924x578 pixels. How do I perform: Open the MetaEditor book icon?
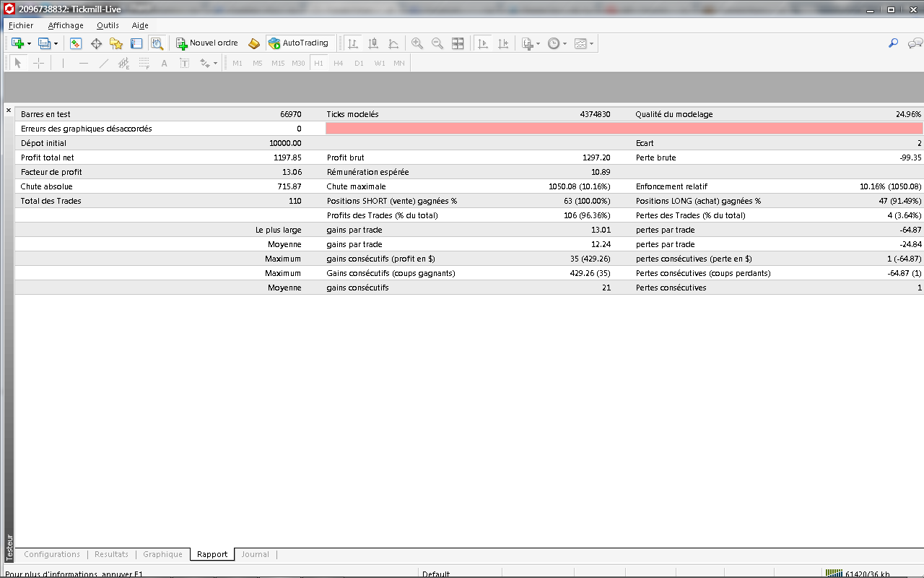(254, 43)
